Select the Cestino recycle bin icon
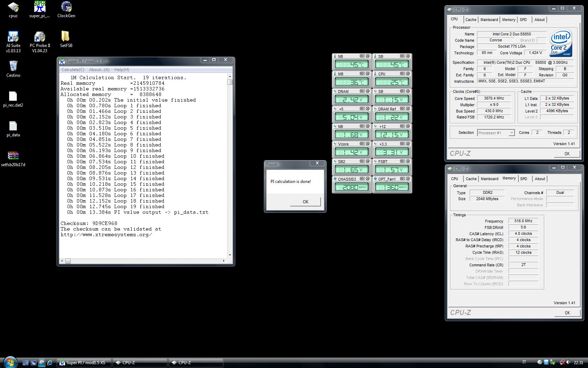 [13, 69]
